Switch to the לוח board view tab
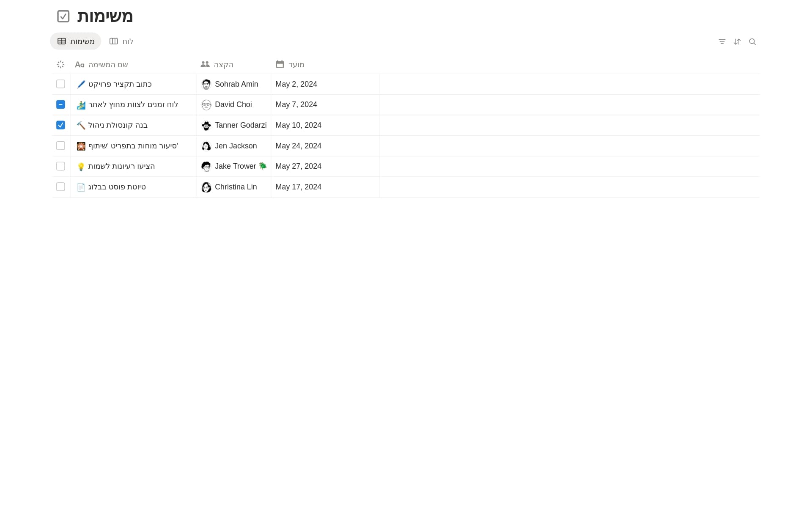The height and width of the screenshot is (507, 812). [121, 41]
